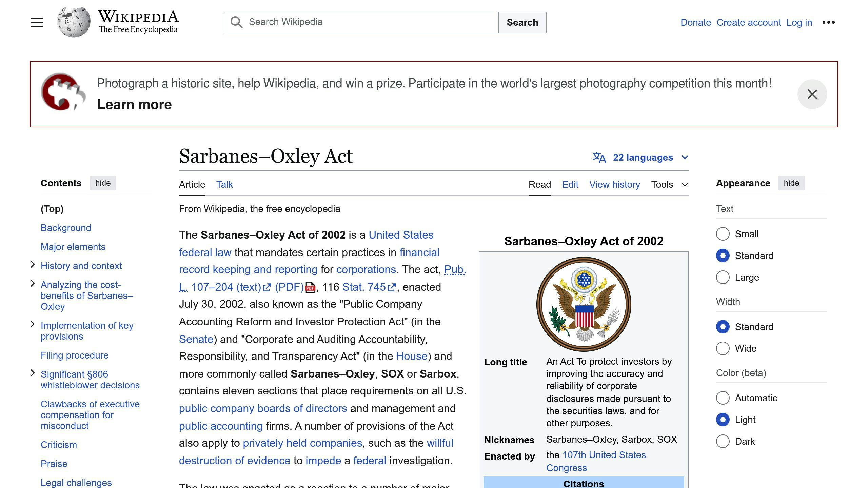Select Standard width option
Screen dimensions: 868x488
point(723,327)
